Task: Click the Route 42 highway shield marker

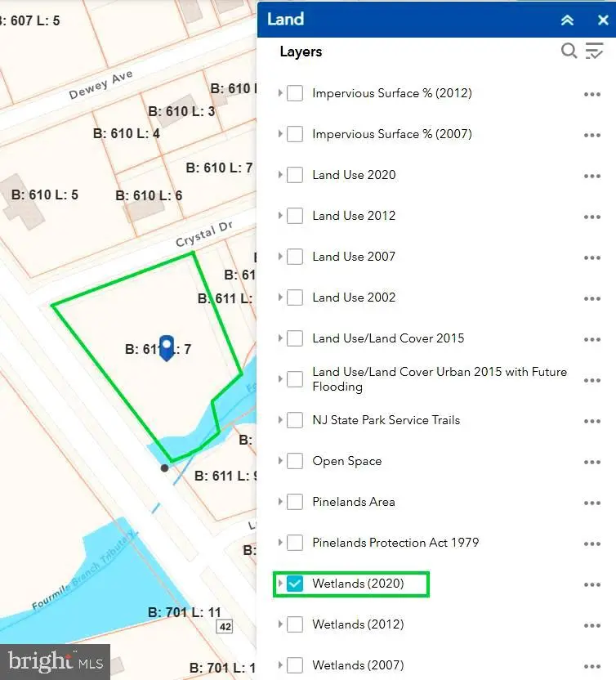Action: point(224,626)
